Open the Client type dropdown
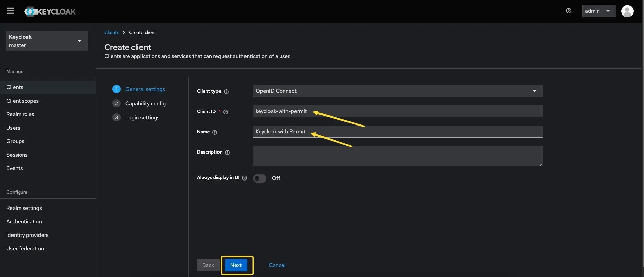 coord(397,91)
